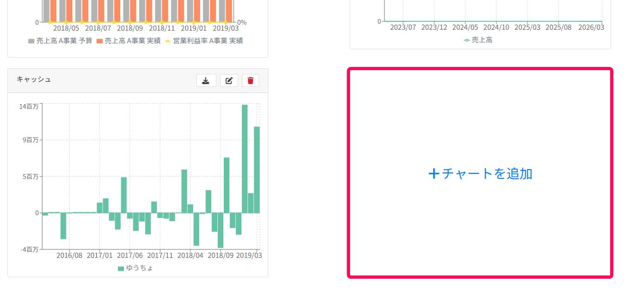
Task: Click the plus icon in チャートを追加
Action: click(x=434, y=174)
